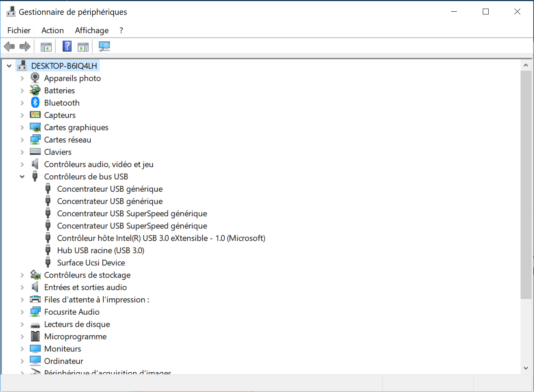Select Contrôleur hôte Intel(R) USB 3.0 eXtensible
The width and height of the screenshot is (534, 392).
pos(161,238)
